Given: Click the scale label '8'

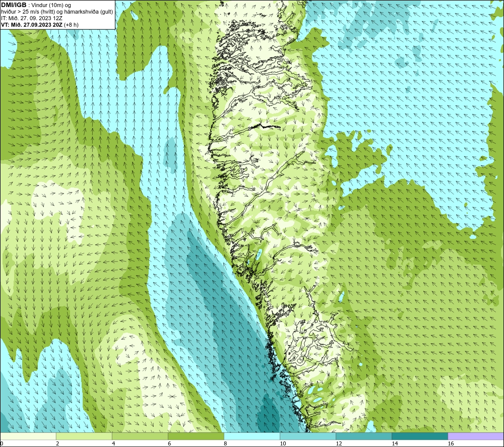Looking at the screenshot, I should pyautogui.click(x=225, y=443).
